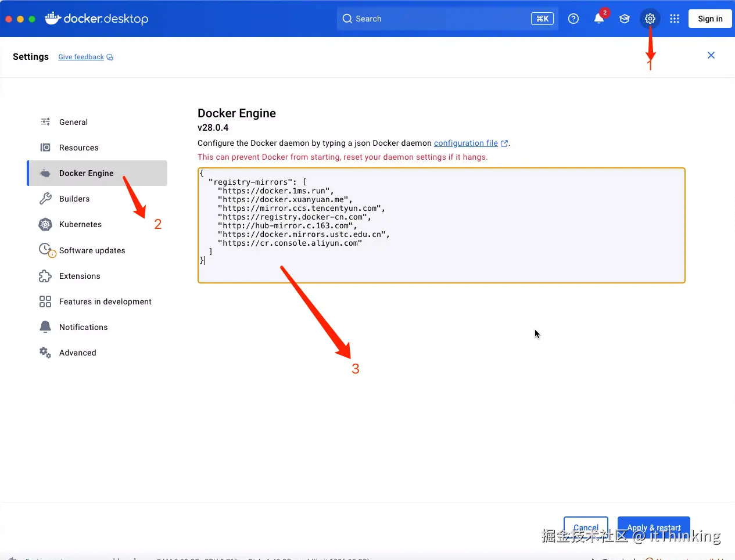Click the "https://docker.mirrors.ustc.edu.cn" line
The image size is (735, 560).
click(x=303, y=234)
